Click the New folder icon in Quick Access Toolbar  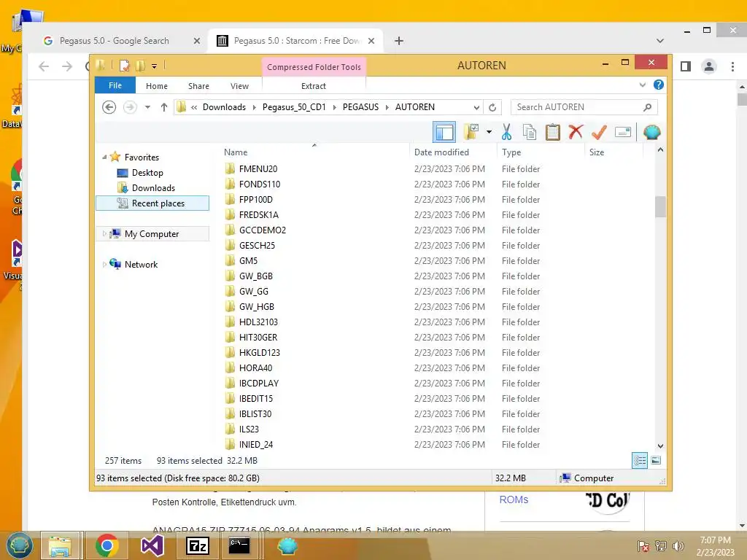click(x=140, y=66)
